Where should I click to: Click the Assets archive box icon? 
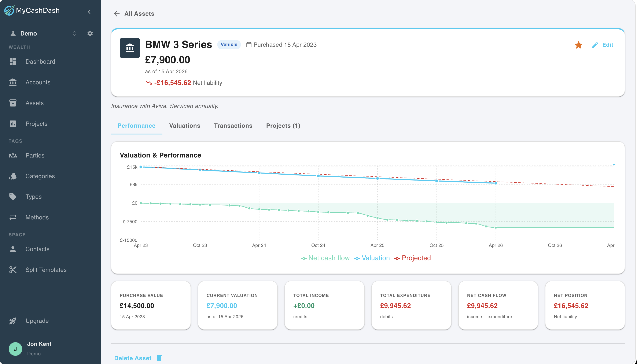13,103
